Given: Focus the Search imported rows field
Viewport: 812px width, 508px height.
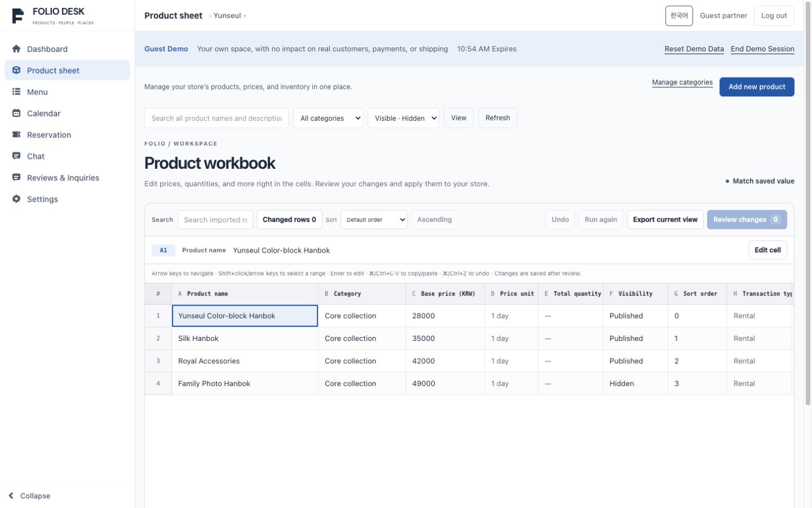Looking at the screenshot, I should pyautogui.click(x=215, y=220).
